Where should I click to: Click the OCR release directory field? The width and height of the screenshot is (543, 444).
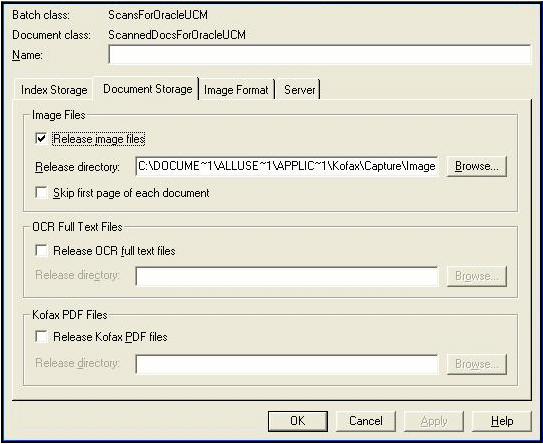coord(287,276)
